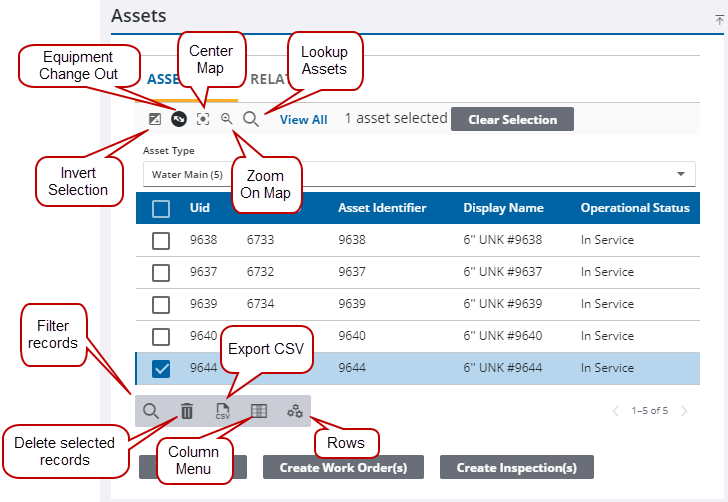
Task: Collapse the Assets panel using top-right arrow
Action: 719,18
